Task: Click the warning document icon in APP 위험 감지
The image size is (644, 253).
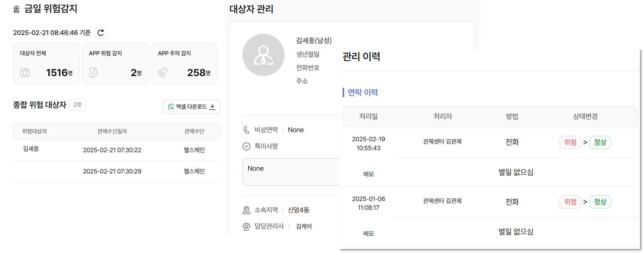Action: (x=94, y=73)
